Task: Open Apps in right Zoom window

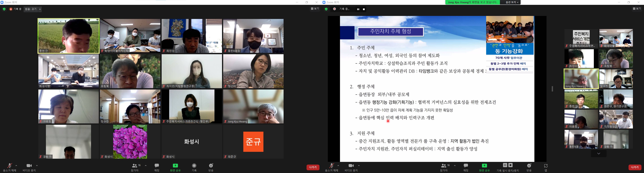Action: [x=546, y=167]
